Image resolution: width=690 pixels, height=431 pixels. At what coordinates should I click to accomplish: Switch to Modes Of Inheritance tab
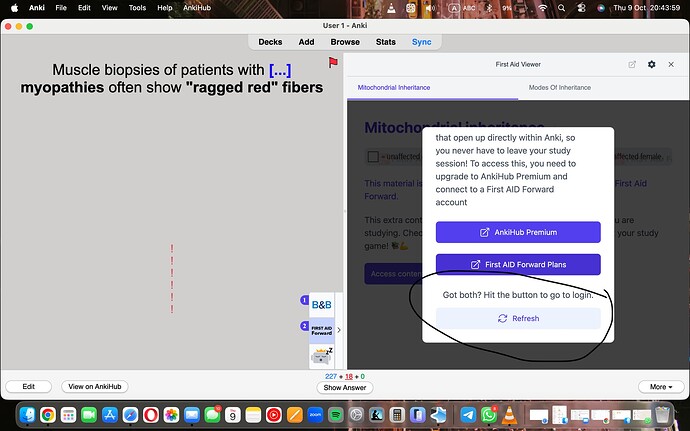click(559, 88)
